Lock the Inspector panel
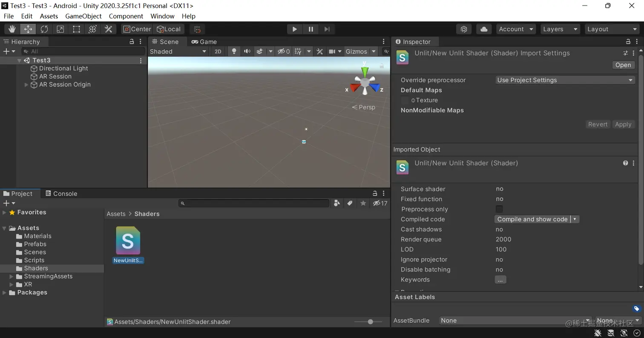The height and width of the screenshot is (338, 644). click(x=628, y=42)
